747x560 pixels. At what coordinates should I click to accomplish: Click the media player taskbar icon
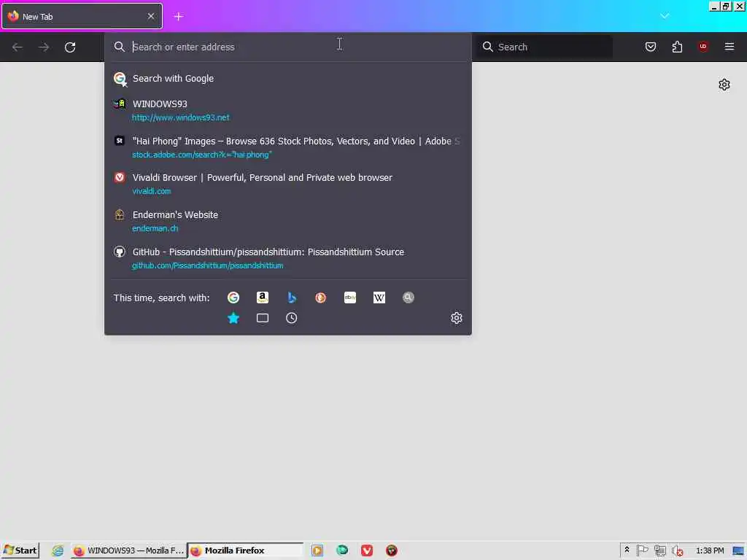tap(317, 551)
